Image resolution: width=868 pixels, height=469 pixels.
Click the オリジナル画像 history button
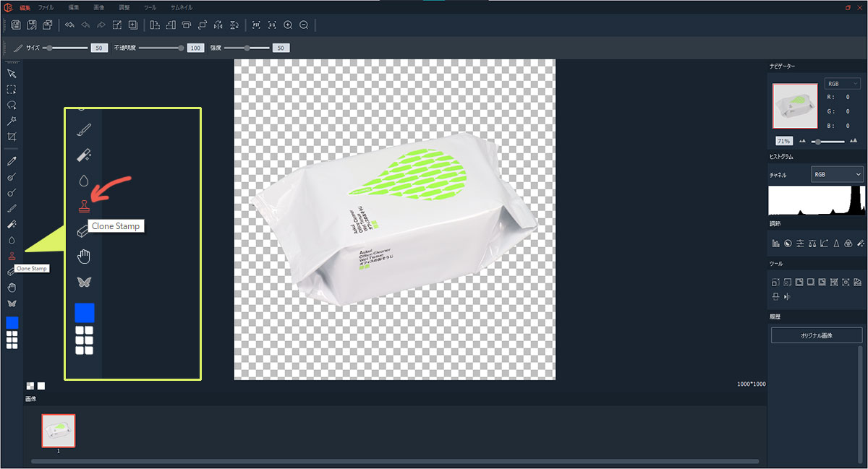pos(817,335)
